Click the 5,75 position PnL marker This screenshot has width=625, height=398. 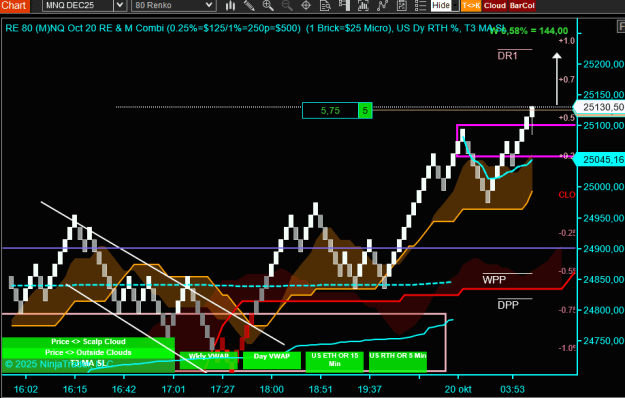coord(330,110)
